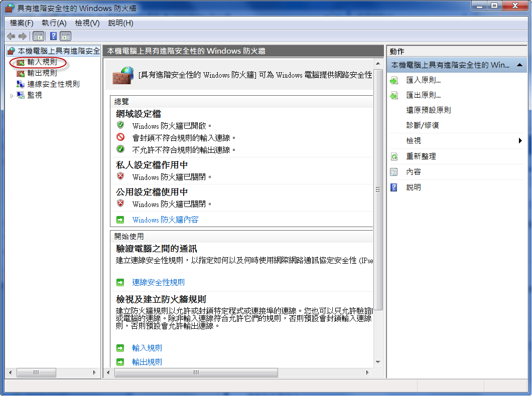Screen dimensions: 532x396
Task: Click the 公用設定檔使用中 heading
Action: point(152,192)
